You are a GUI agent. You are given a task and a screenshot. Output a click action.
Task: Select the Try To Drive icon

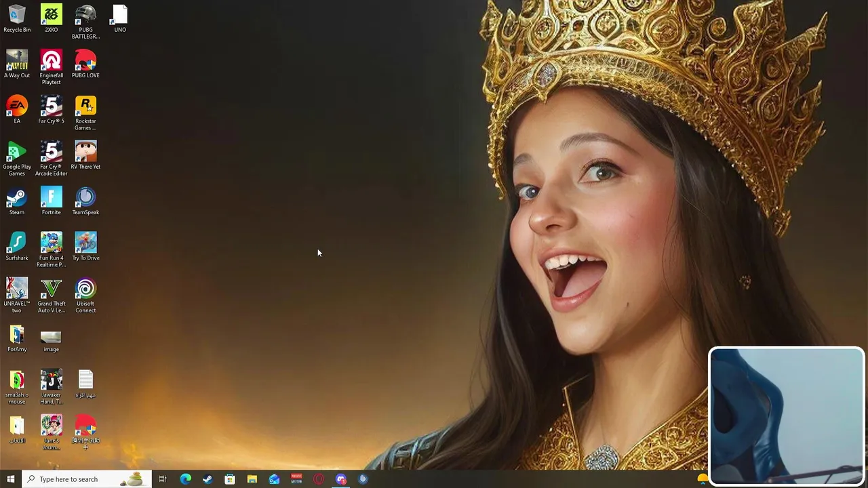(85, 247)
